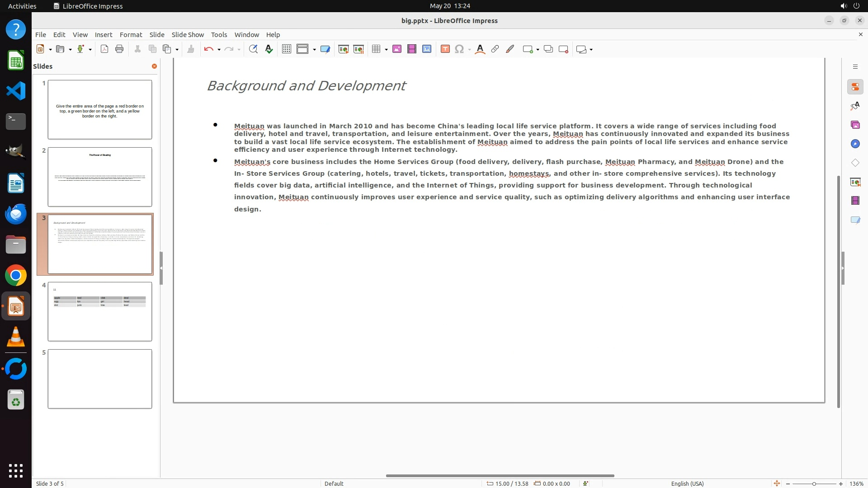Insert text box icon
This screenshot has width=868, height=488.
pos(445,49)
